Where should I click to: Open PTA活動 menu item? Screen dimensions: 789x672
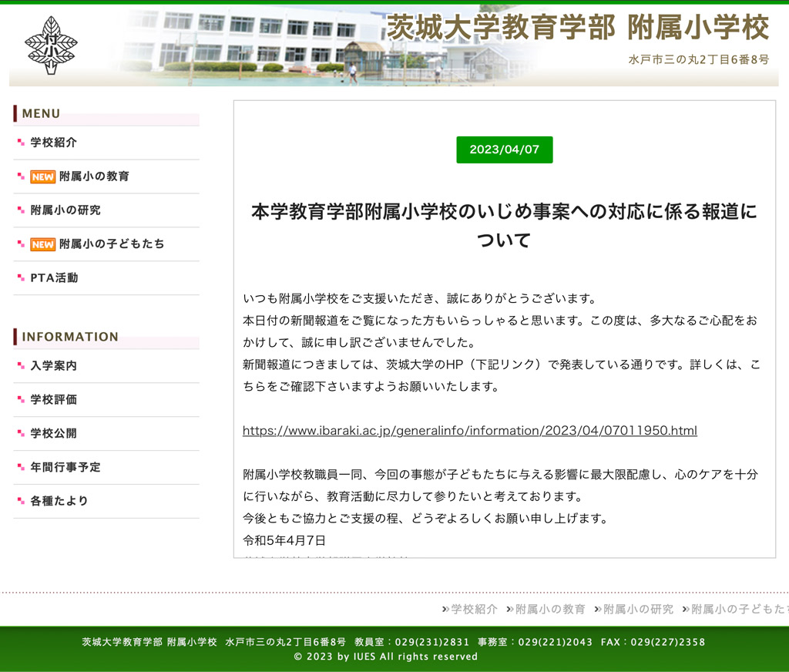click(x=54, y=278)
